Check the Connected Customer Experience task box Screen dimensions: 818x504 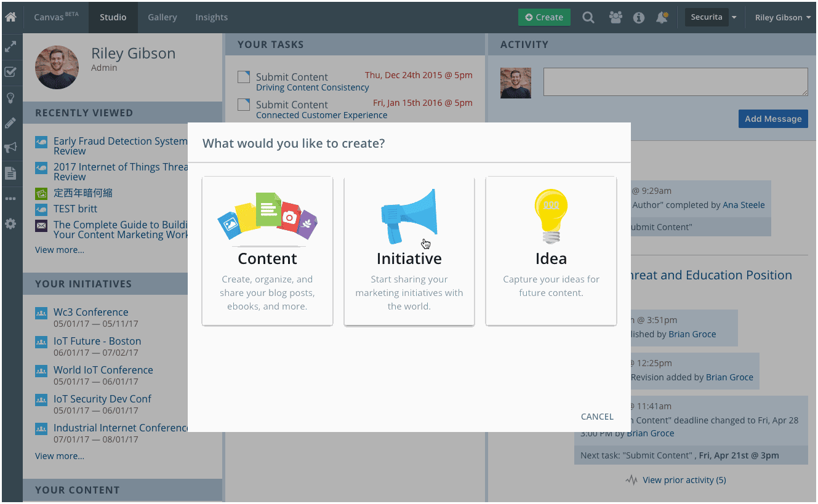[x=244, y=105]
